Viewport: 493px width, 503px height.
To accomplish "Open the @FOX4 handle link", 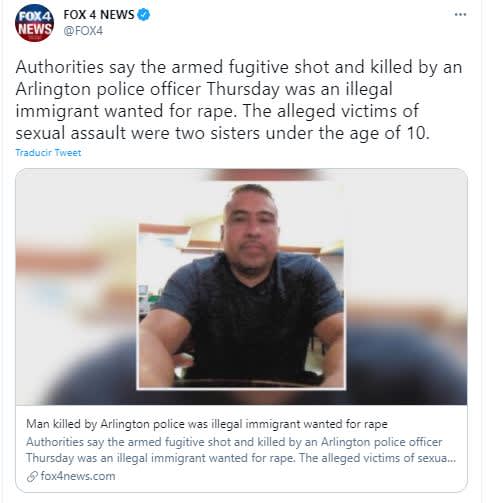I will (83, 31).
